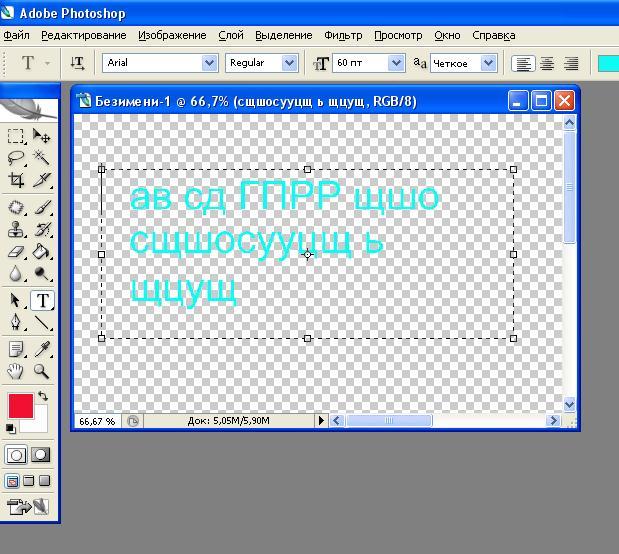Click the cyan text color swatch
The height and width of the screenshot is (554, 619).
609,64
